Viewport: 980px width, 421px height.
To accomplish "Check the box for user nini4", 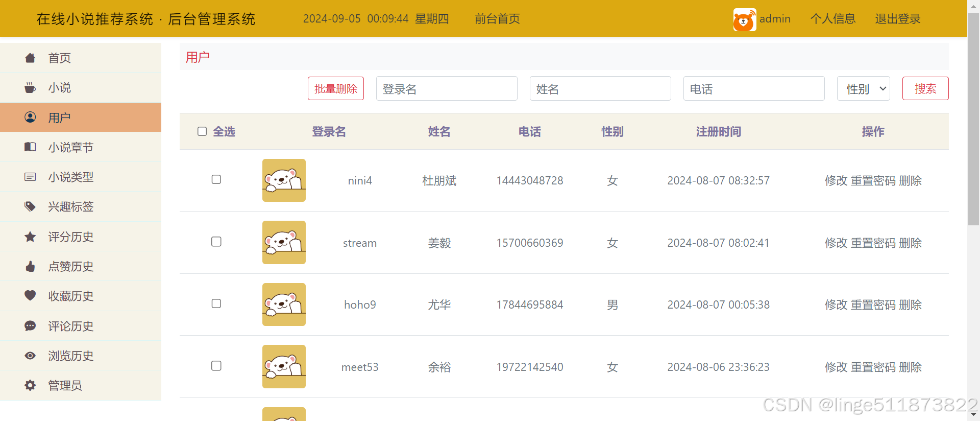I will [216, 179].
